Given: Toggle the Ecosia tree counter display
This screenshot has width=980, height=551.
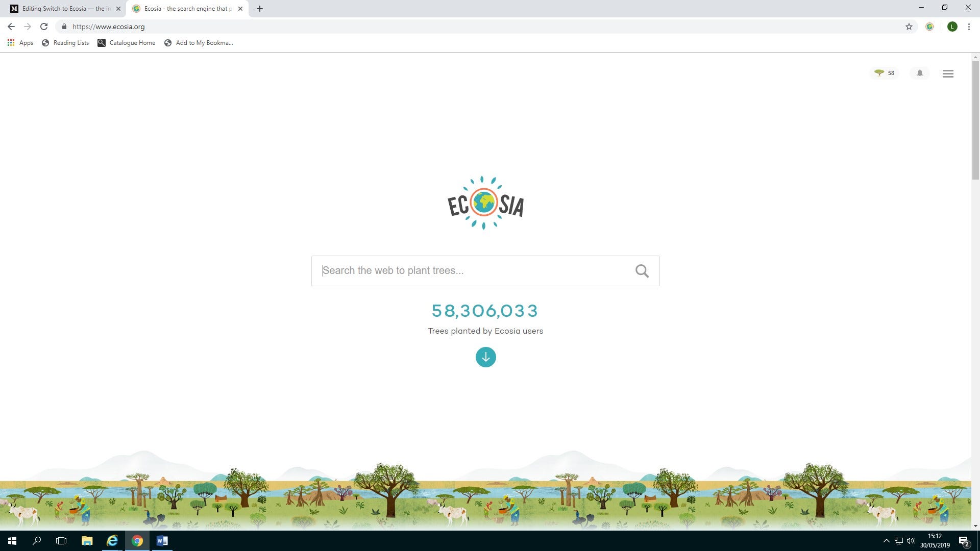Looking at the screenshot, I should click(884, 72).
